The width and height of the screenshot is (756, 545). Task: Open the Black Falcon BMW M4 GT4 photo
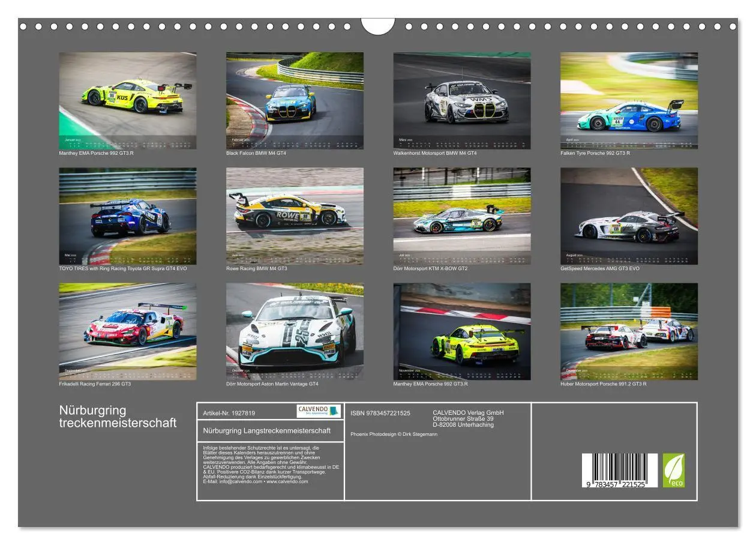tap(295, 100)
